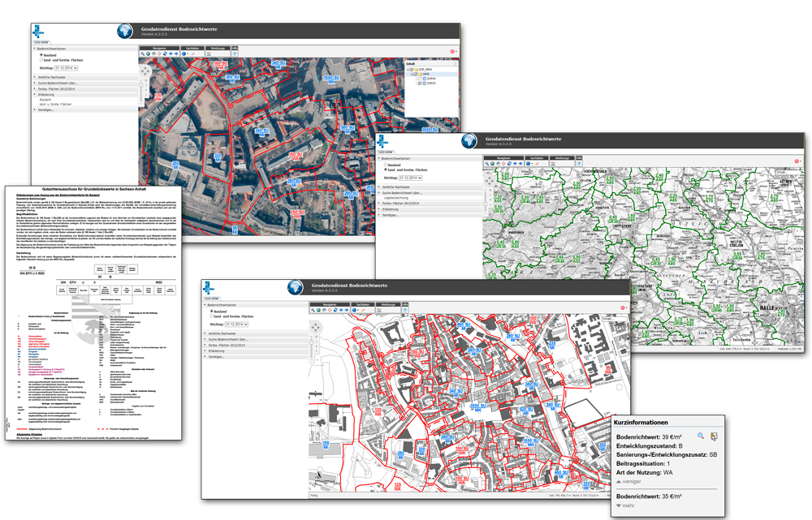
Task: Click map-sheet icon in Kurzinformationen popup
Action: tap(714, 436)
